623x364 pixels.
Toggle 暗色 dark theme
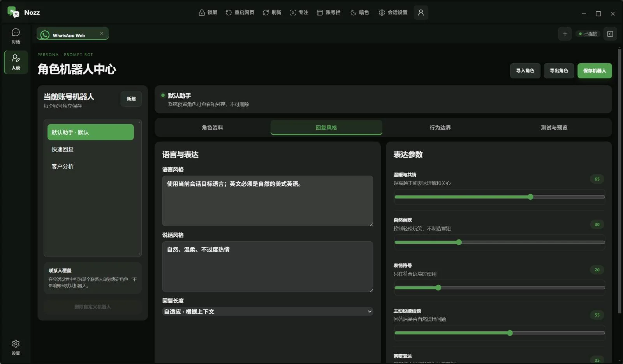[360, 12]
